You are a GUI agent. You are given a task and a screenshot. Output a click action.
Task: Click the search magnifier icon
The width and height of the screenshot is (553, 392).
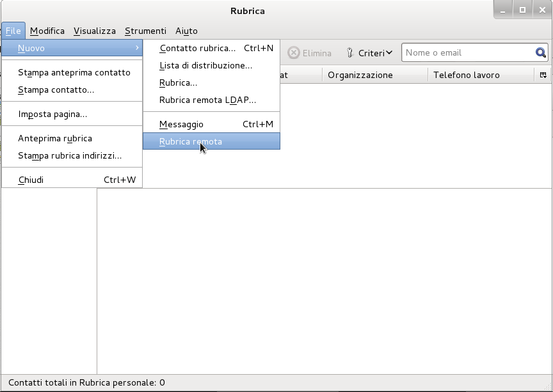click(541, 53)
